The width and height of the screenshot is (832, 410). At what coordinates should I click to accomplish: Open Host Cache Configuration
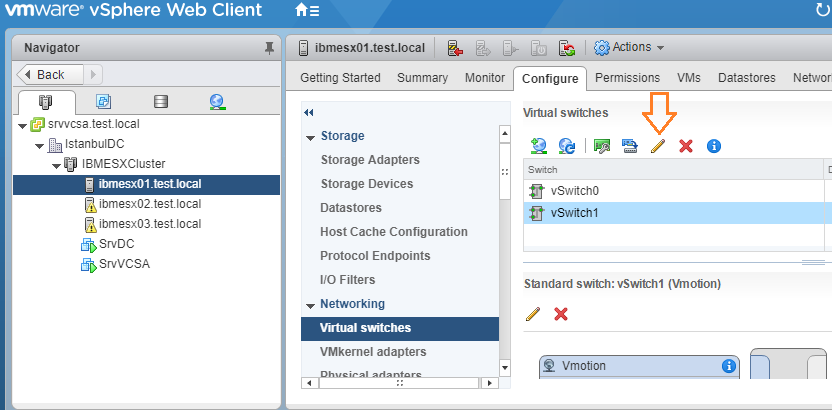click(x=394, y=232)
